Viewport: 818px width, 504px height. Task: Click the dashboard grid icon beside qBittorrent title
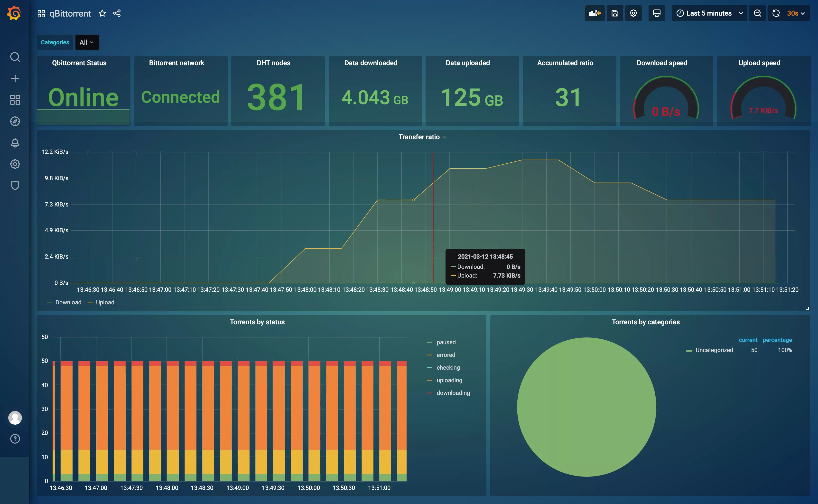41,13
